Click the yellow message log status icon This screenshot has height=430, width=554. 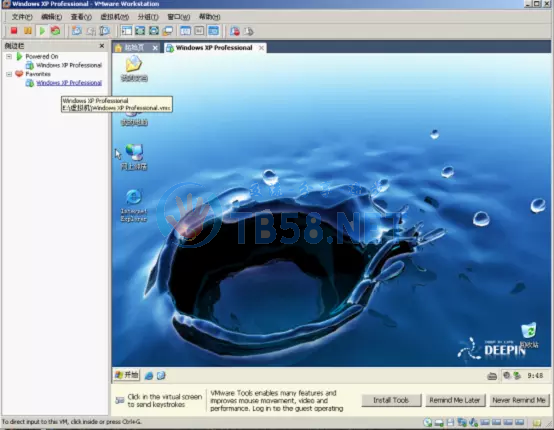[537, 423]
